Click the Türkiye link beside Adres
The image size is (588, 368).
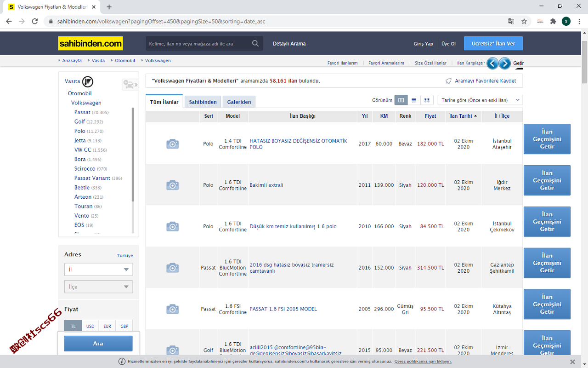[124, 256]
